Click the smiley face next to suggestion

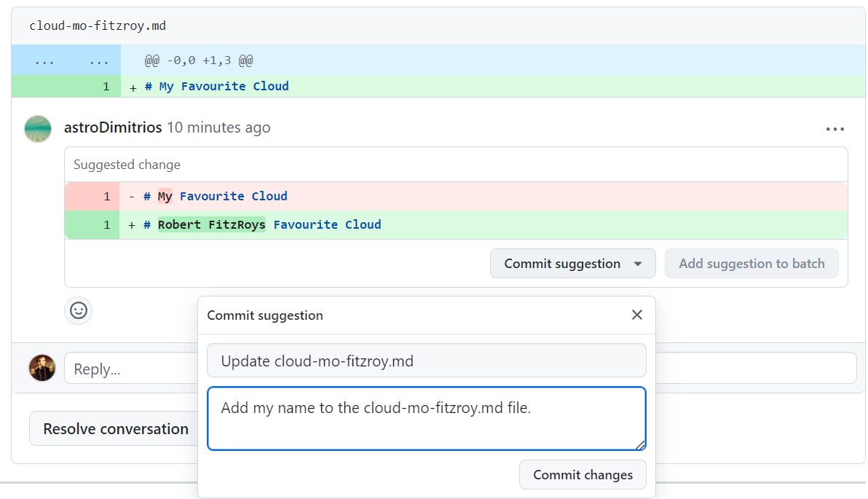point(78,311)
